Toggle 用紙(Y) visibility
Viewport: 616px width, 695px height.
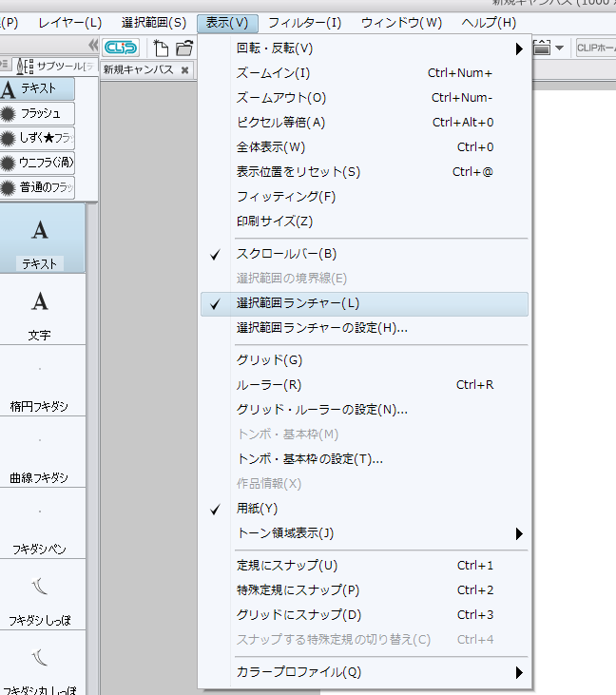(x=364, y=509)
